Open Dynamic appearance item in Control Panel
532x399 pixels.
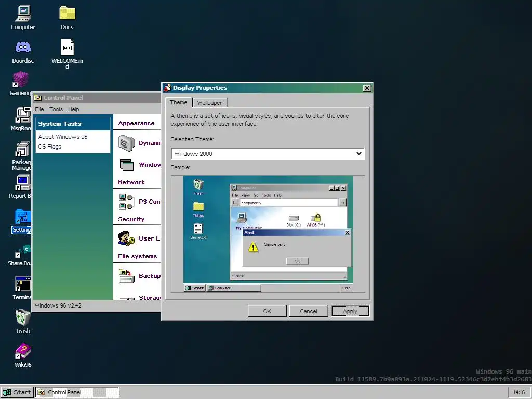(x=139, y=143)
